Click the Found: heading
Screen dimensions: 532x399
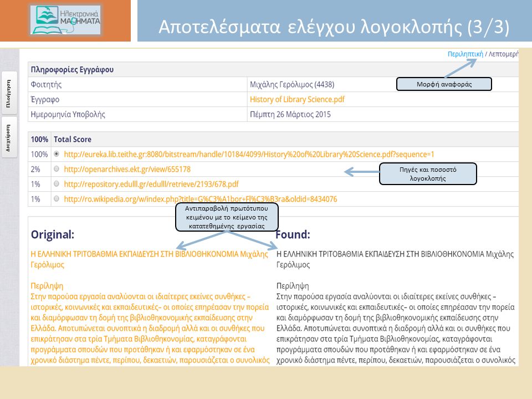point(293,234)
